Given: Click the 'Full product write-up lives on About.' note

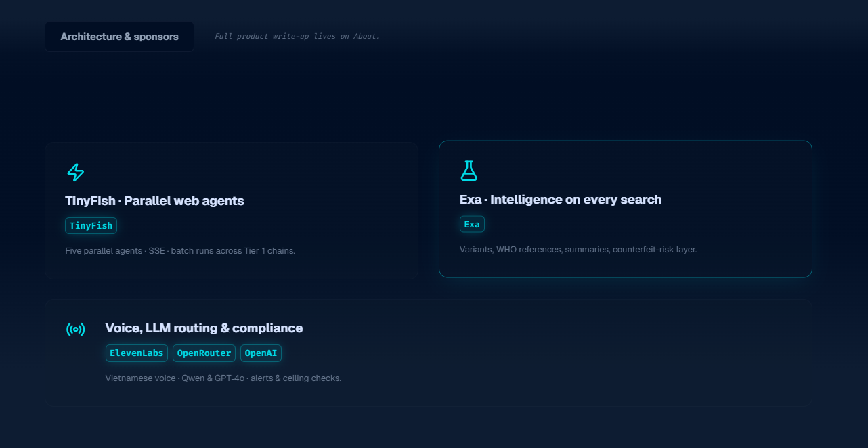Looking at the screenshot, I should (x=297, y=36).
